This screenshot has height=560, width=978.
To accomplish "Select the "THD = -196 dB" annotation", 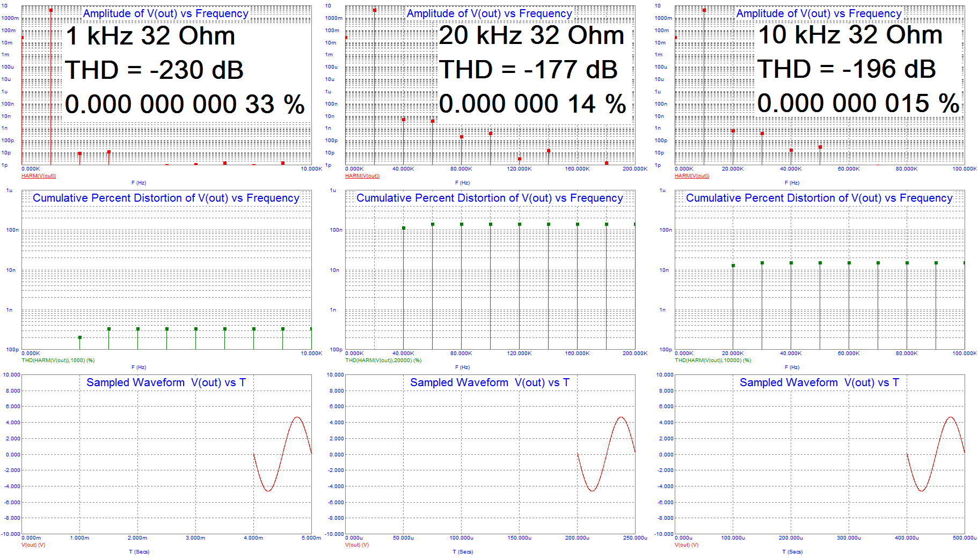I will click(x=846, y=69).
